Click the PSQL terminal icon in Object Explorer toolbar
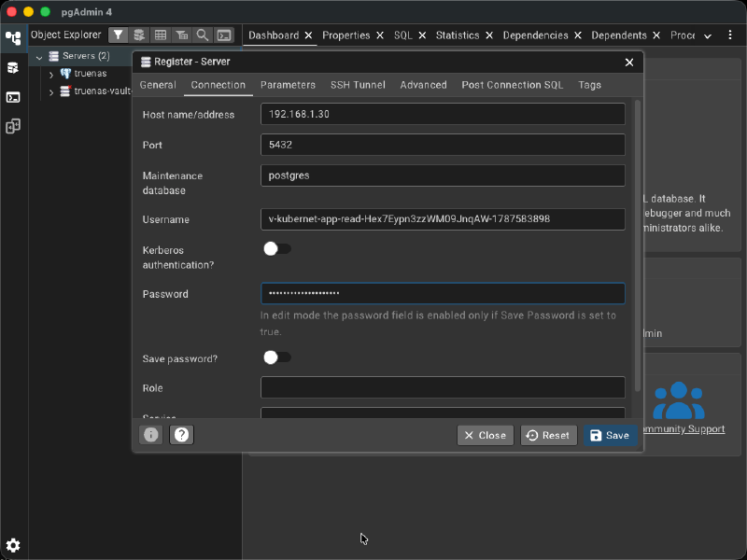 [x=224, y=35]
